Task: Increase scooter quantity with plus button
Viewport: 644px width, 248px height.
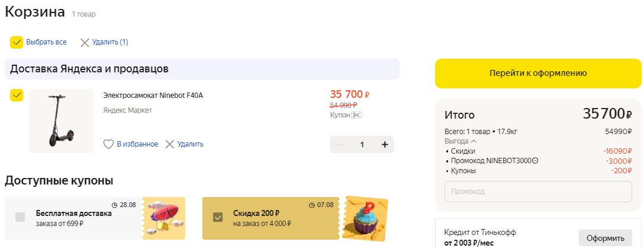Action: 385,144
